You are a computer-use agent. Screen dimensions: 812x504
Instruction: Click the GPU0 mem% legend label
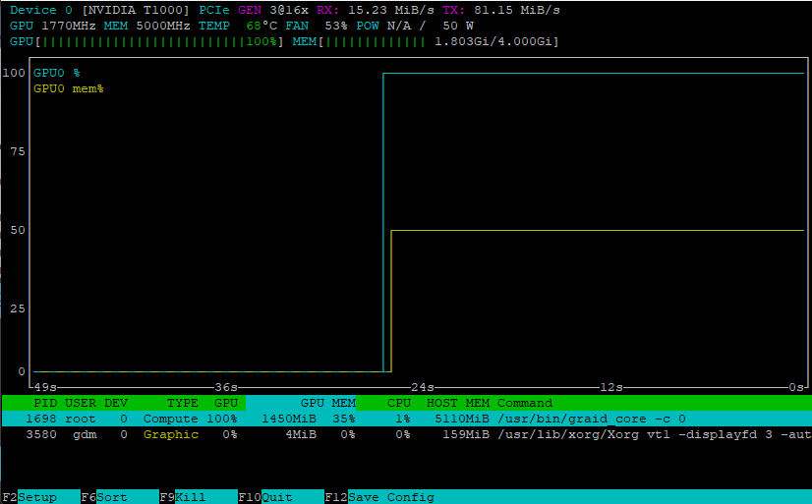coord(68,88)
